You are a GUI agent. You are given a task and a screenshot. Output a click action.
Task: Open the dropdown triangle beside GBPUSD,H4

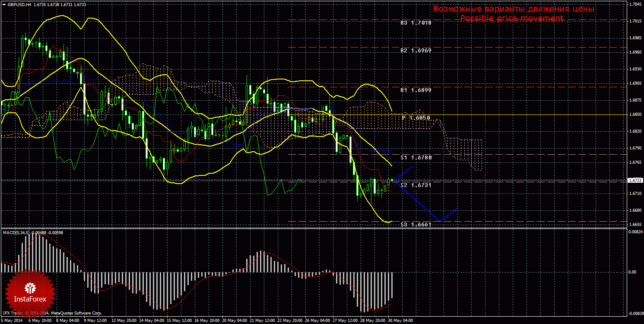coord(4,4)
